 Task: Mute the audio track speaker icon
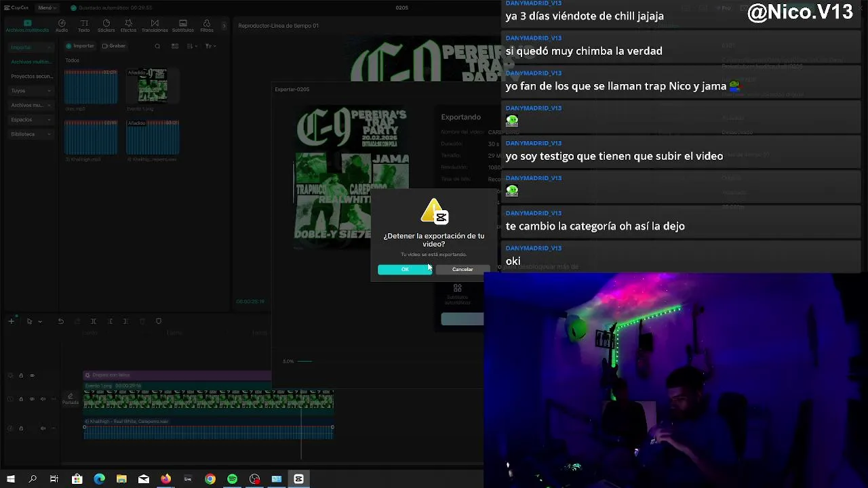43,428
